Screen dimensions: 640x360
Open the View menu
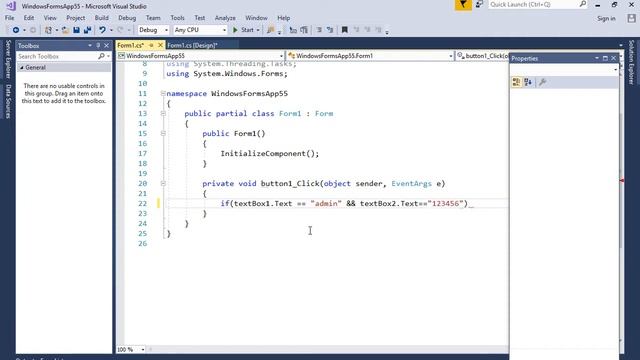pos(50,18)
